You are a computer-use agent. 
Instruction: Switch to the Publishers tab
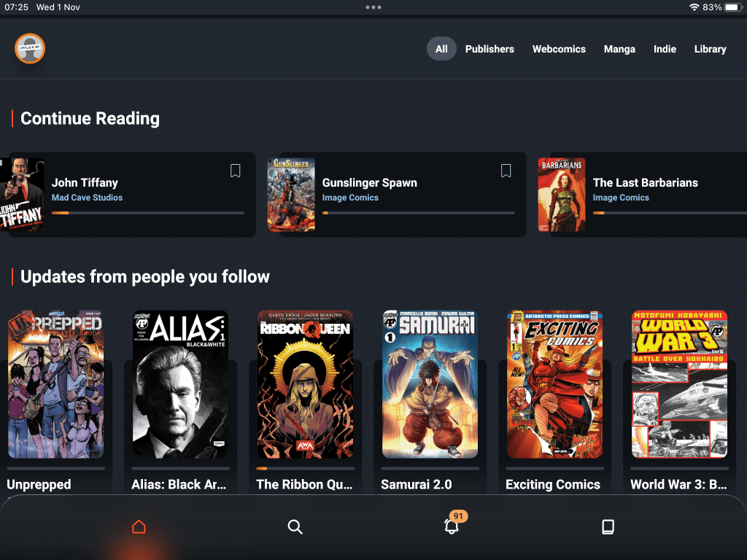[x=489, y=49]
